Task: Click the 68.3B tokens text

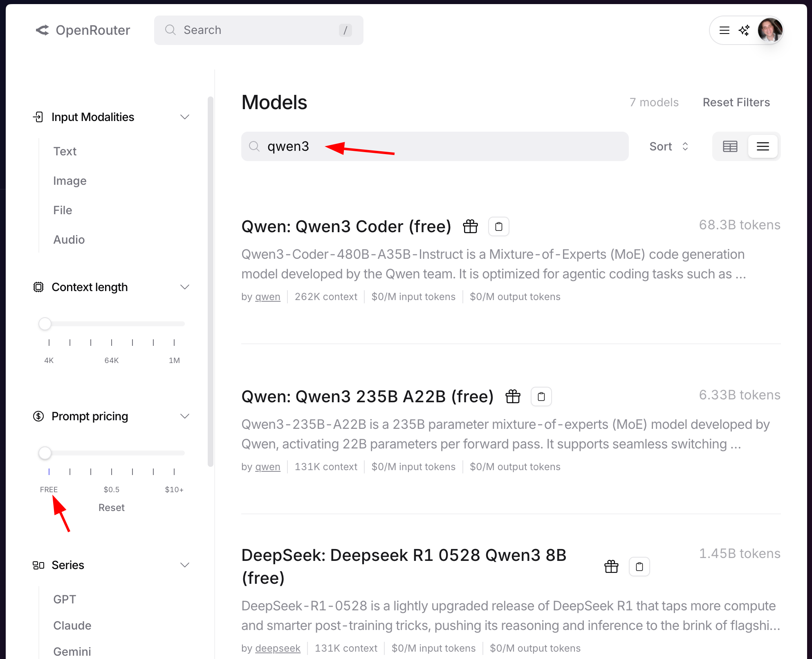Action: [x=740, y=225]
